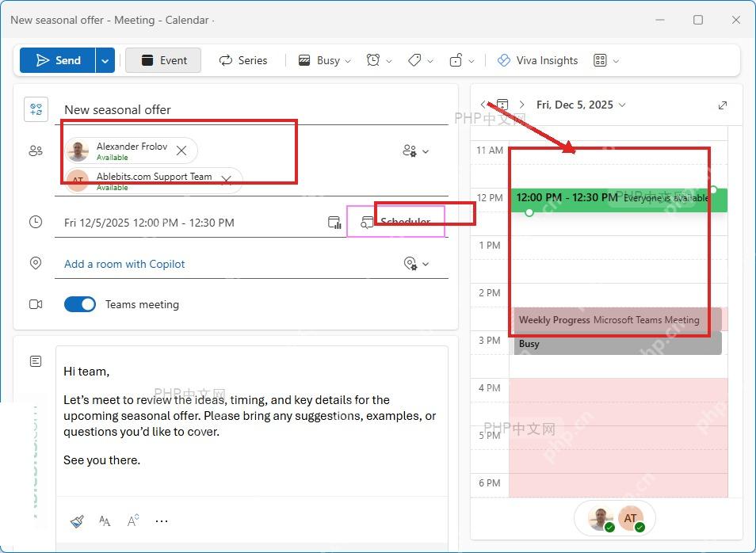
Task: Click the categorize tag icon
Action: (x=414, y=60)
